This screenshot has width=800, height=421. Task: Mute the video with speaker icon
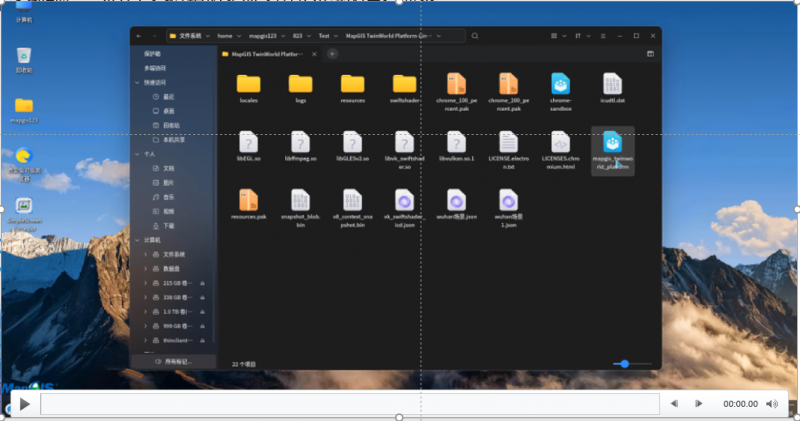[x=772, y=404]
